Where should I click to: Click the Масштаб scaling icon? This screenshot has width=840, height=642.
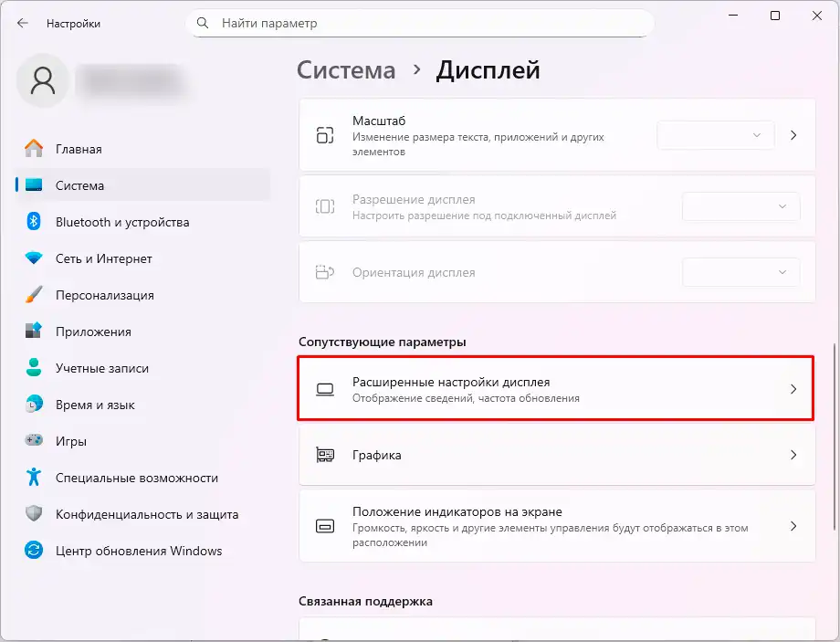coord(324,134)
